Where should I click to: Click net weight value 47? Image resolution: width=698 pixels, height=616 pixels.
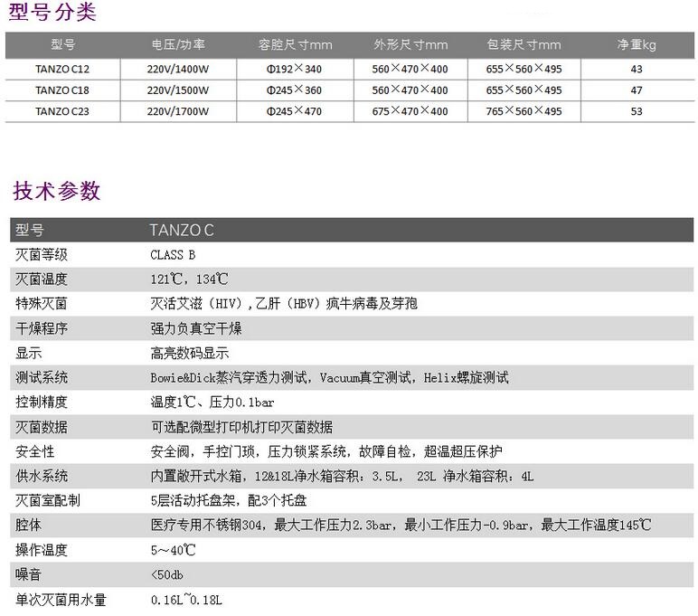637,90
